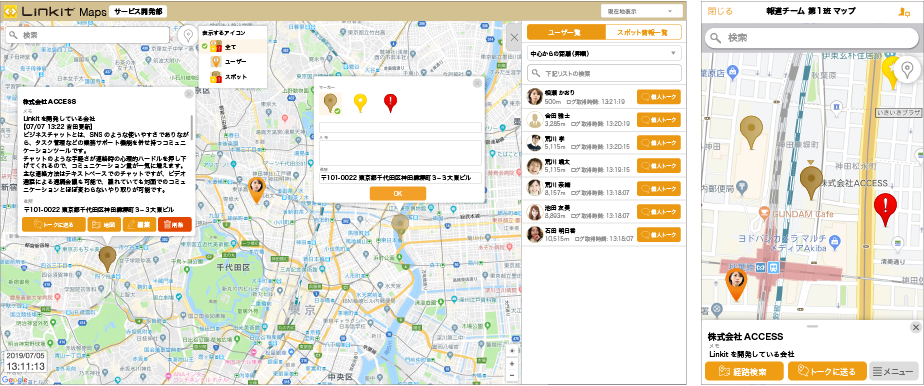924x386 pixels.
Task: Open the 中心からの距離 sort dropdown
Action: click(x=604, y=53)
